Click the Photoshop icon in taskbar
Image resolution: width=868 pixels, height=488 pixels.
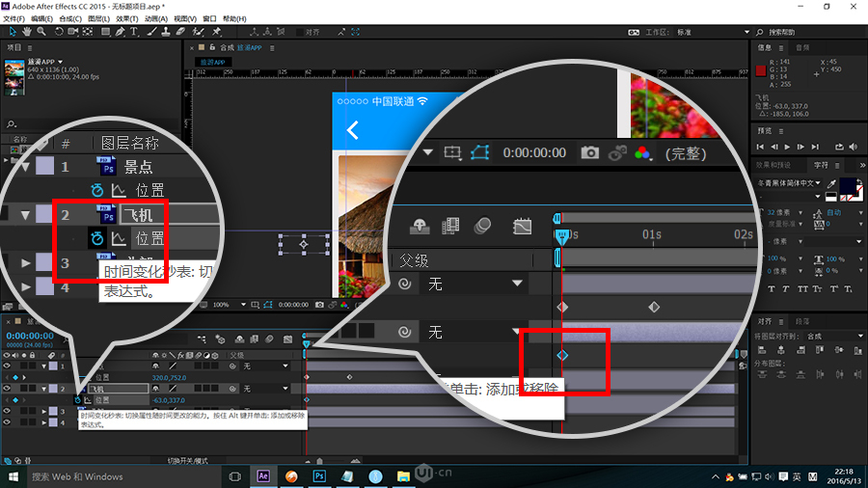tap(319, 476)
